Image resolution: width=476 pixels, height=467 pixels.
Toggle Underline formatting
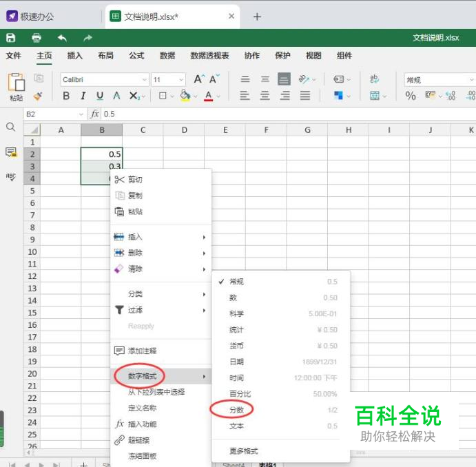coord(100,96)
